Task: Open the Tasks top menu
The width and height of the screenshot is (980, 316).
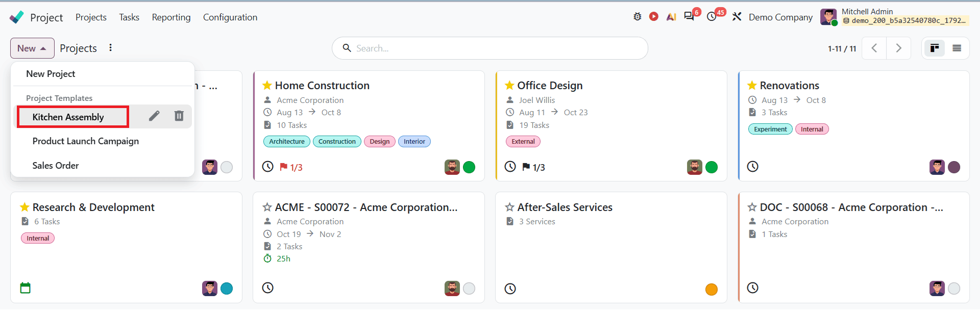Action: [x=129, y=17]
